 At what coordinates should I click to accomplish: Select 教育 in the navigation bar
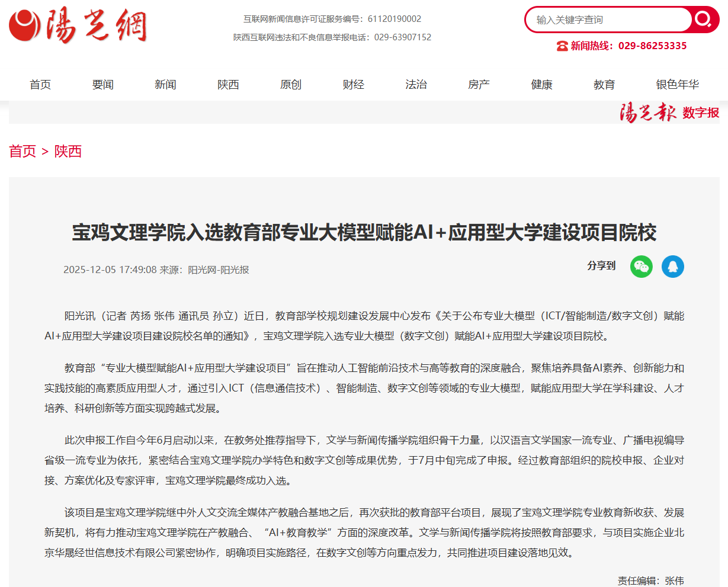(604, 85)
